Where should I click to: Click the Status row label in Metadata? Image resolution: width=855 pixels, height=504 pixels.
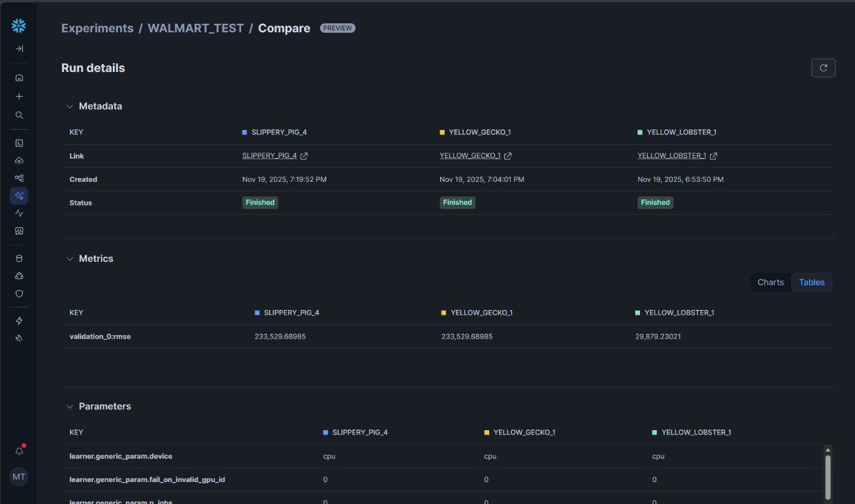pyautogui.click(x=81, y=203)
